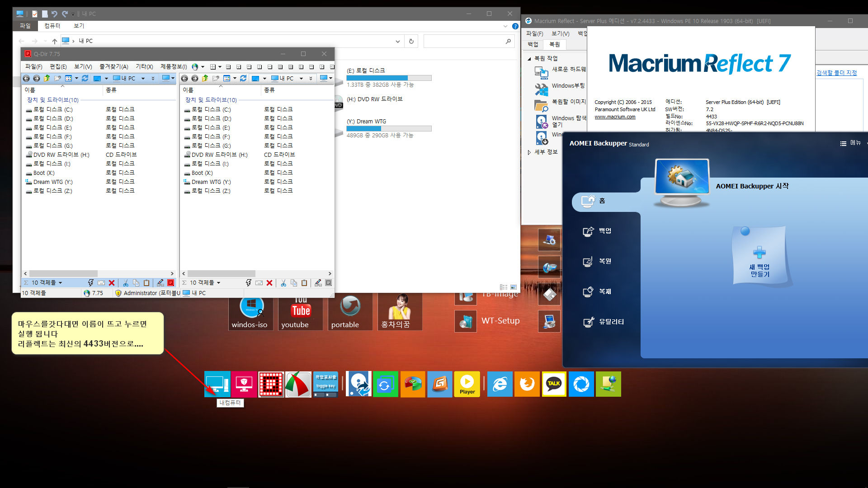Click 검색할 폴더 지정 link in Macrium
This screenshot has height=488, width=868.
837,73
